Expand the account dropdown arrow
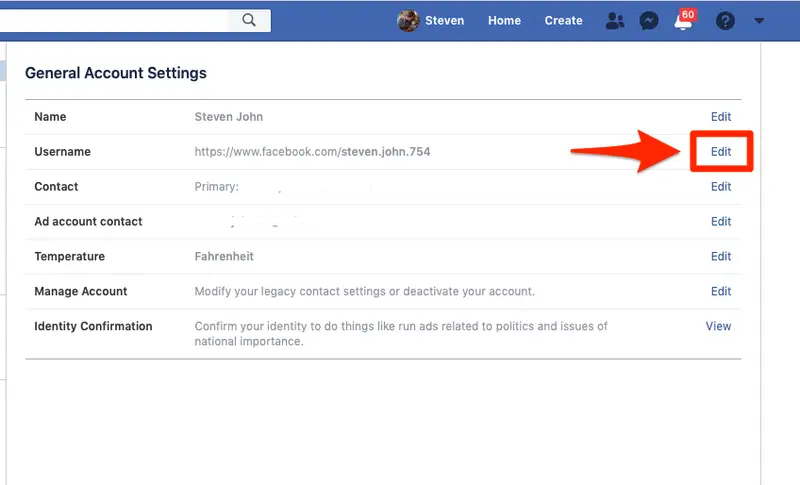The height and width of the screenshot is (485, 800). click(x=759, y=21)
